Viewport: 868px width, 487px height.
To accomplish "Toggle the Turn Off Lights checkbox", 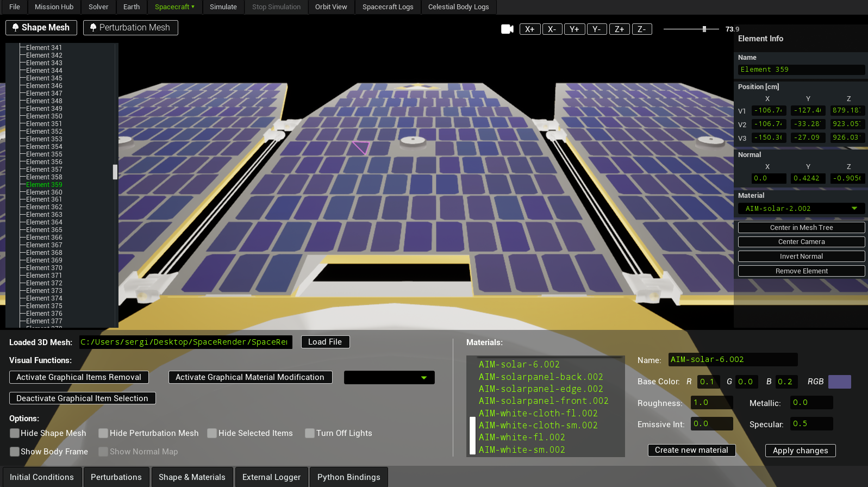I will [x=310, y=433].
